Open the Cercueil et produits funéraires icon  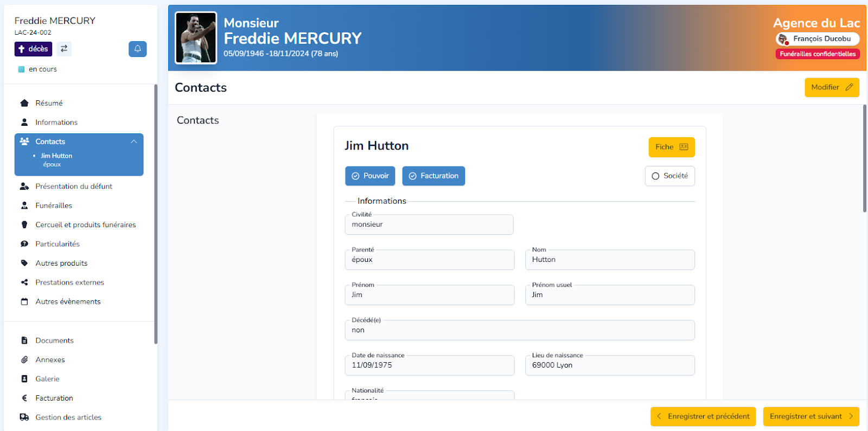tap(24, 224)
